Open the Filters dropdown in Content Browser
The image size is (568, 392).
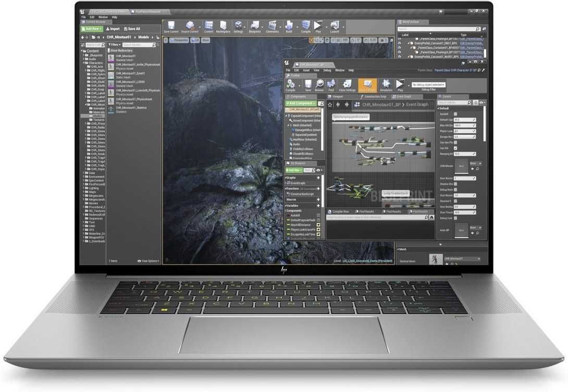[115, 45]
